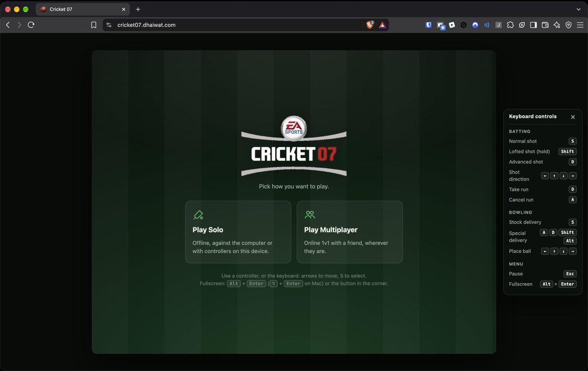Viewport: 588px width, 371px height.
Task: Open a new browser tab
Action: tap(138, 9)
